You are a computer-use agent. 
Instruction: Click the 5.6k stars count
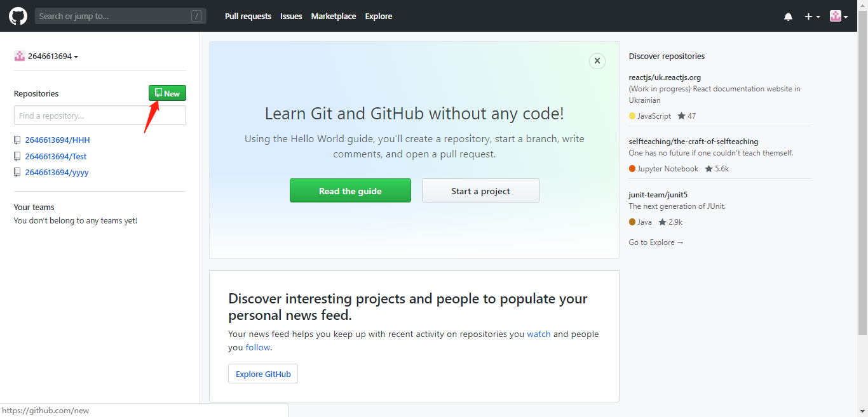722,169
